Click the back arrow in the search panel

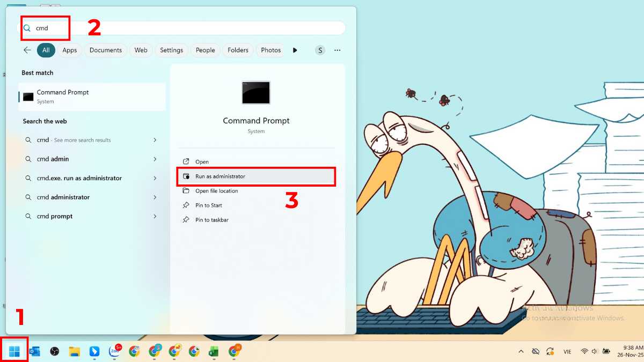click(x=27, y=50)
